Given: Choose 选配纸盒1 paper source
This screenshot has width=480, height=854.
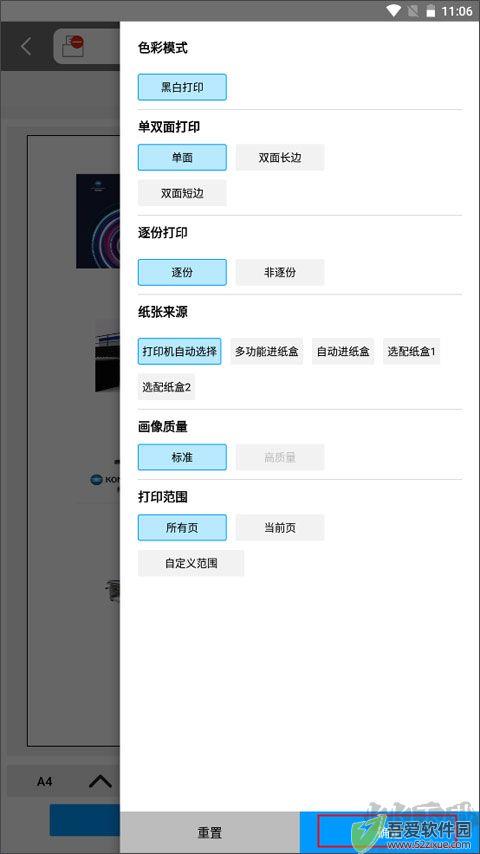Looking at the screenshot, I should (x=411, y=351).
